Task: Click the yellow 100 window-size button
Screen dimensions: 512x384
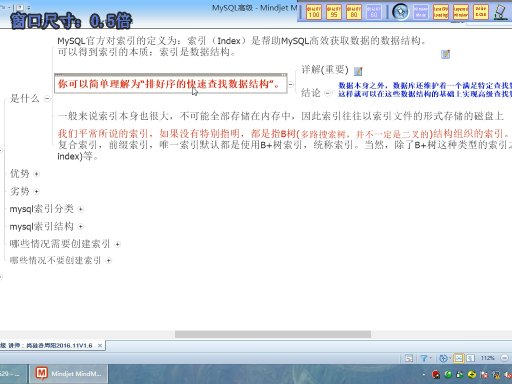Action: (x=314, y=12)
